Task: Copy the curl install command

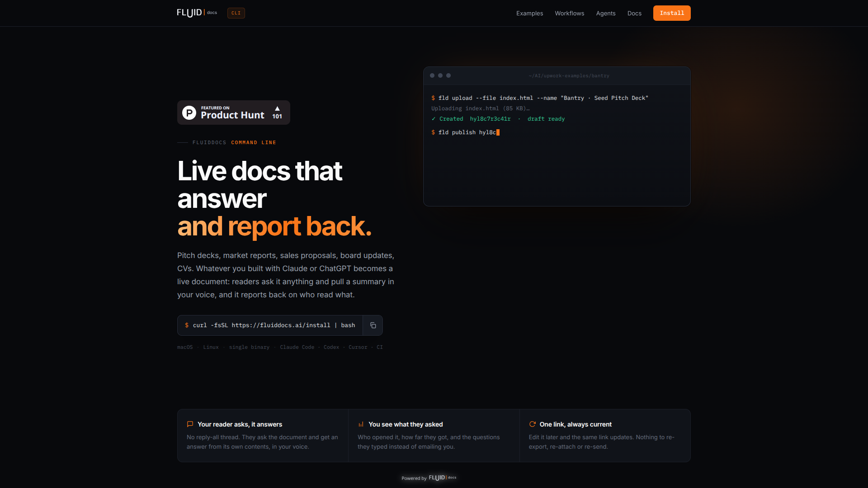Action: pyautogui.click(x=373, y=325)
